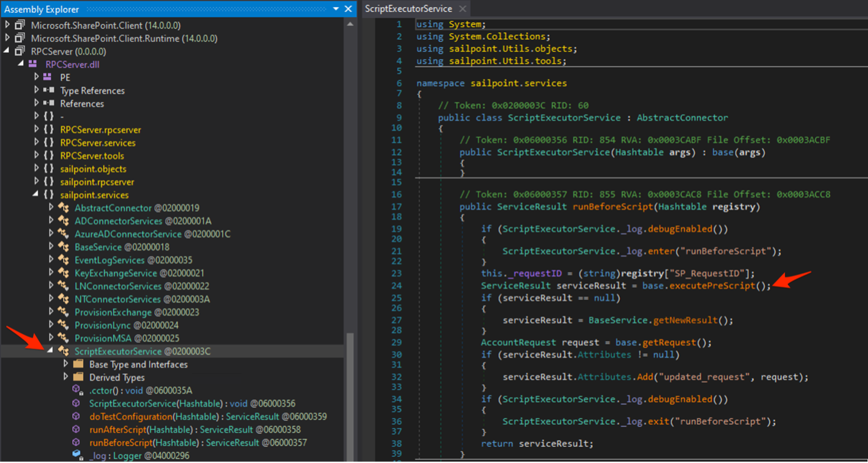Click the References node icon

click(49, 104)
